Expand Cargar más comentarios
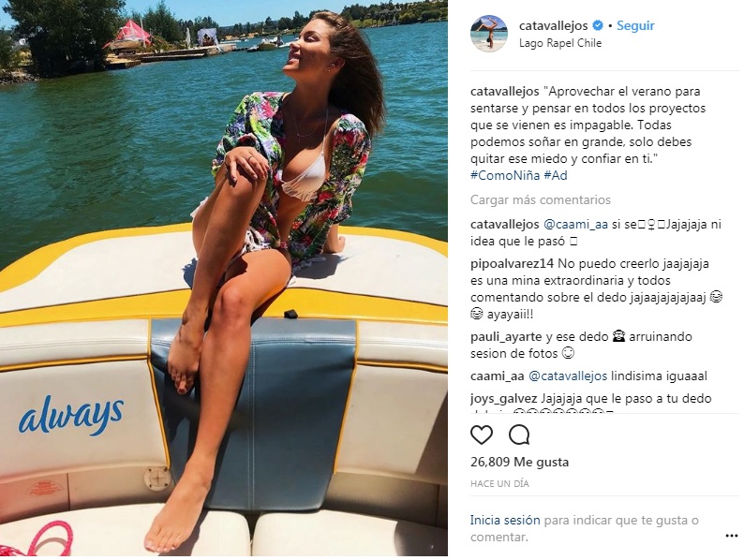 541,200
